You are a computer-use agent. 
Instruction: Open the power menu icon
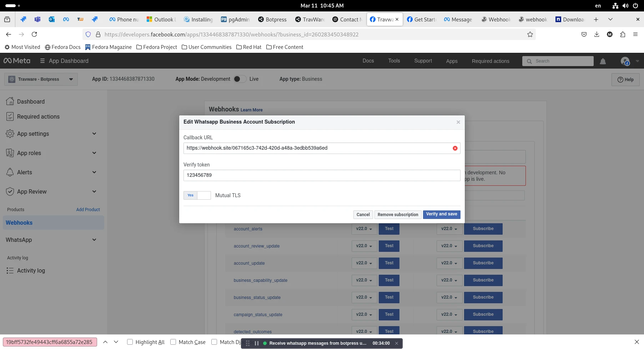[635, 6]
